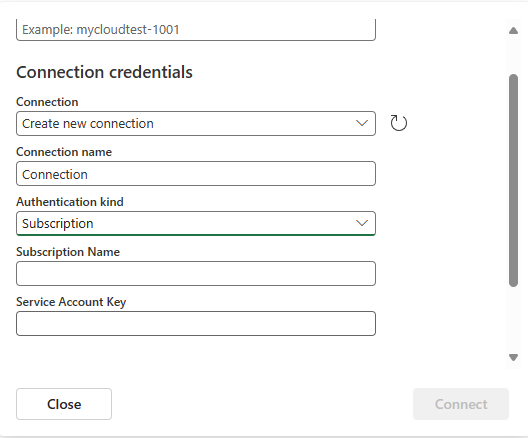Click the Authentication kind label
The width and height of the screenshot is (528, 438).
[x=70, y=202]
